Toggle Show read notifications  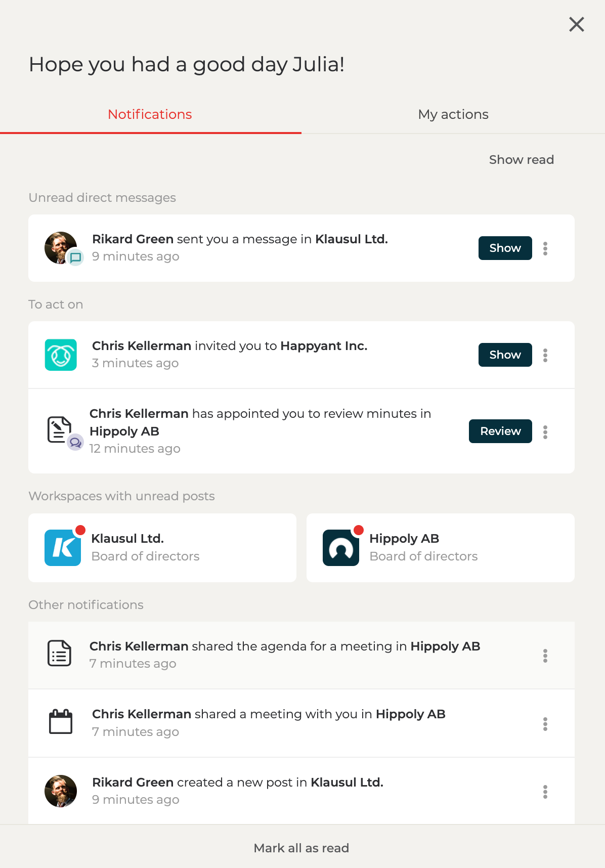point(521,160)
